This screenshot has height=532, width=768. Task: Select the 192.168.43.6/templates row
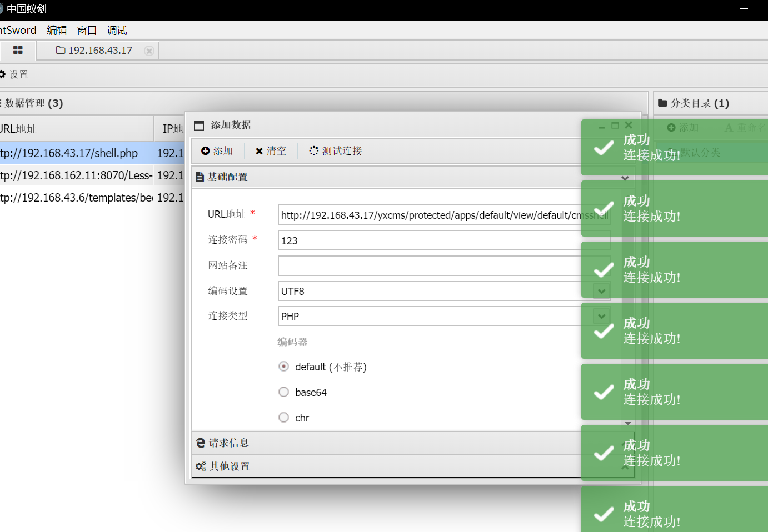point(92,198)
